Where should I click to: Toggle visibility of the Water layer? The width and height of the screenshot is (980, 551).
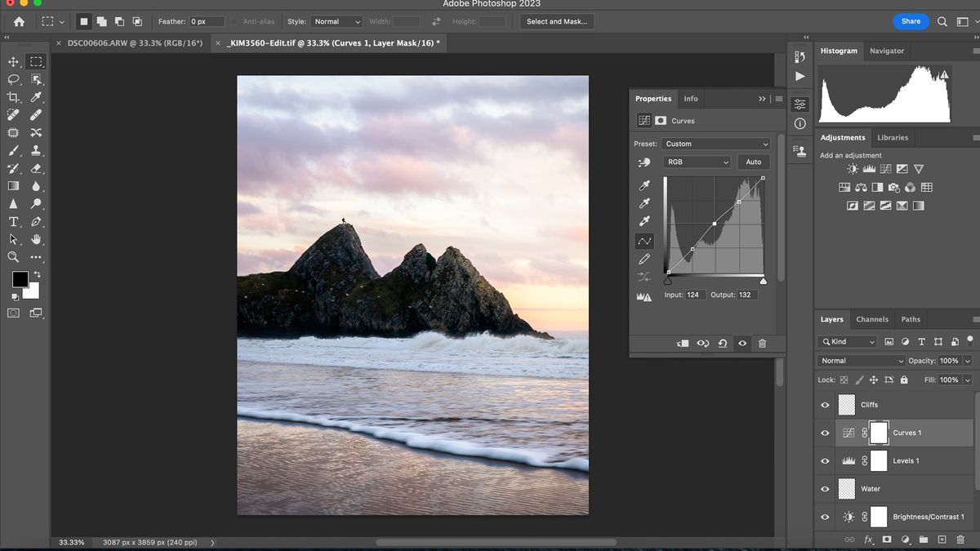click(x=824, y=488)
